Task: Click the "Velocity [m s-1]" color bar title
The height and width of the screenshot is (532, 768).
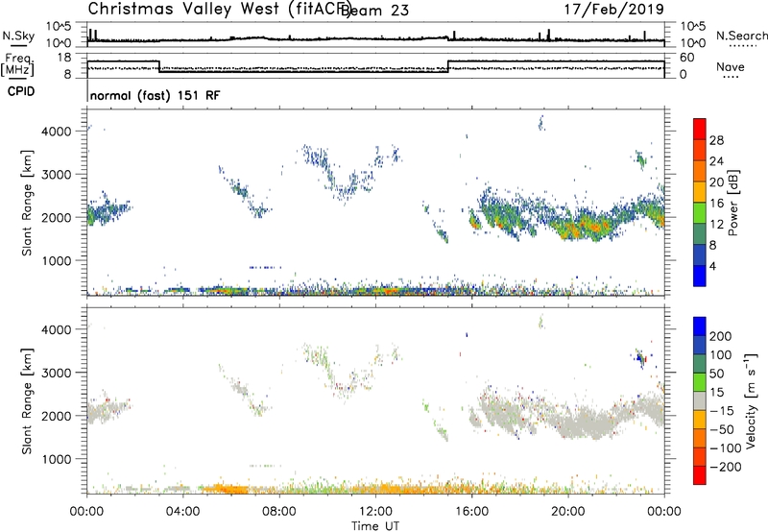Action: tap(751, 401)
